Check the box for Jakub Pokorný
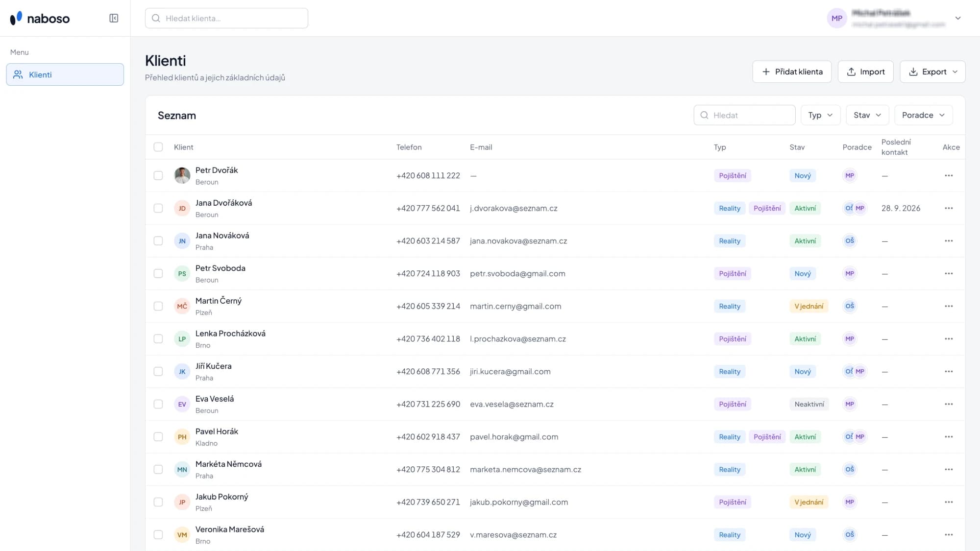This screenshot has height=551, width=980. (x=158, y=502)
